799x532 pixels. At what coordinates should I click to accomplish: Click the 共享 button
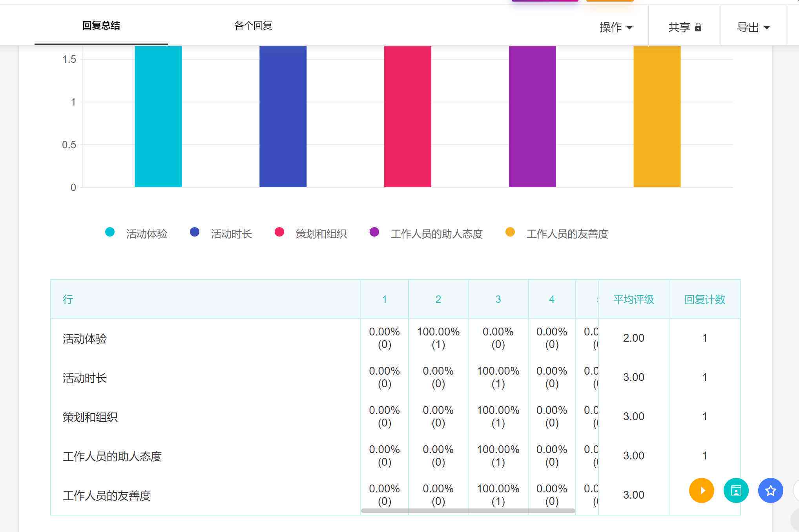[685, 27]
